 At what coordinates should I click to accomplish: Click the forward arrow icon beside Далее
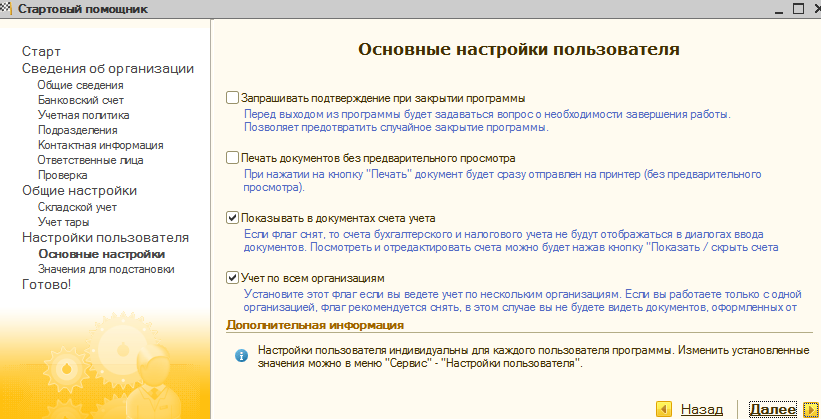point(810,409)
